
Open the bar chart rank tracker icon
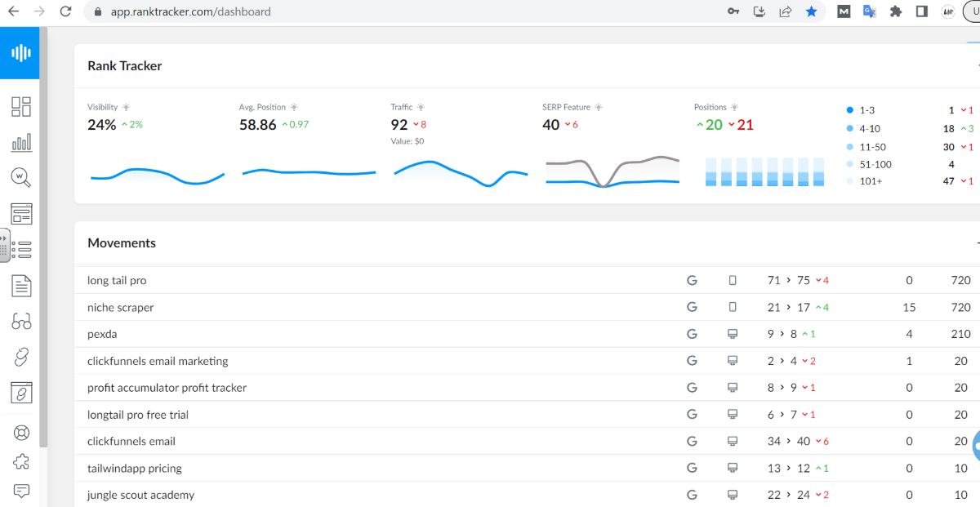pyautogui.click(x=21, y=143)
